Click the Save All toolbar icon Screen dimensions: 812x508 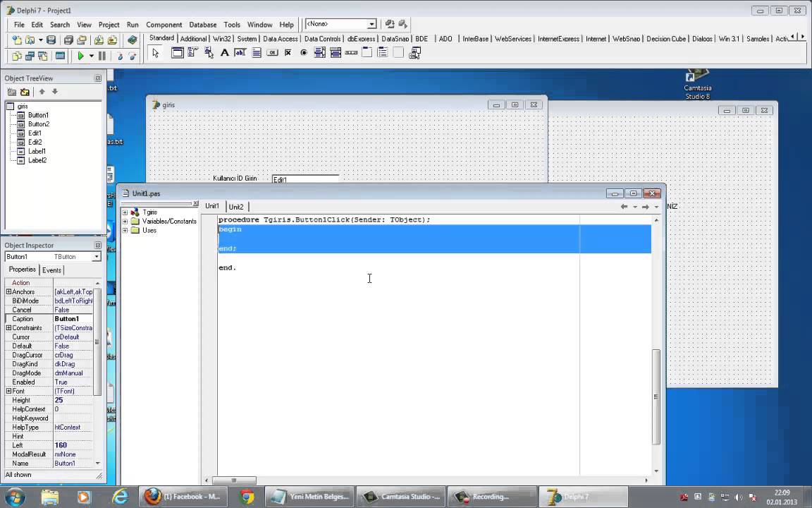(68, 40)
